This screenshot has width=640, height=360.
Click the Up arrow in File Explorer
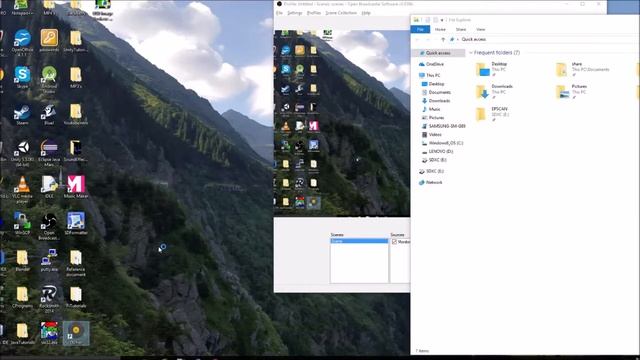(443, 40)
